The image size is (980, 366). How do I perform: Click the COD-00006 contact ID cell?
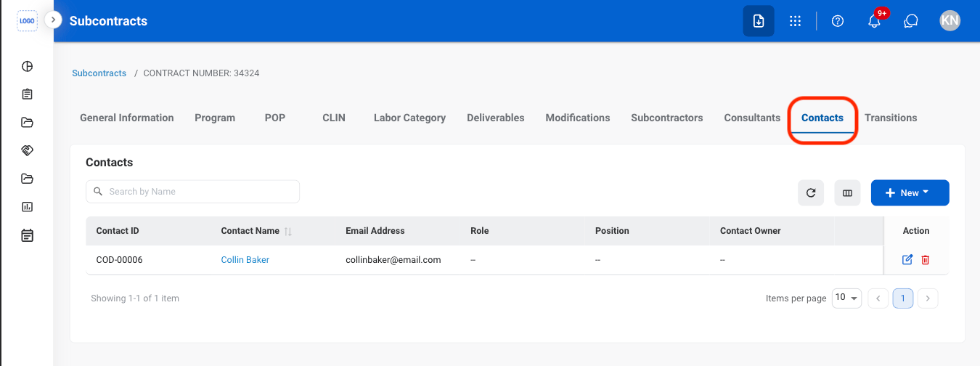pyautogui.click(x=120, y=260)
